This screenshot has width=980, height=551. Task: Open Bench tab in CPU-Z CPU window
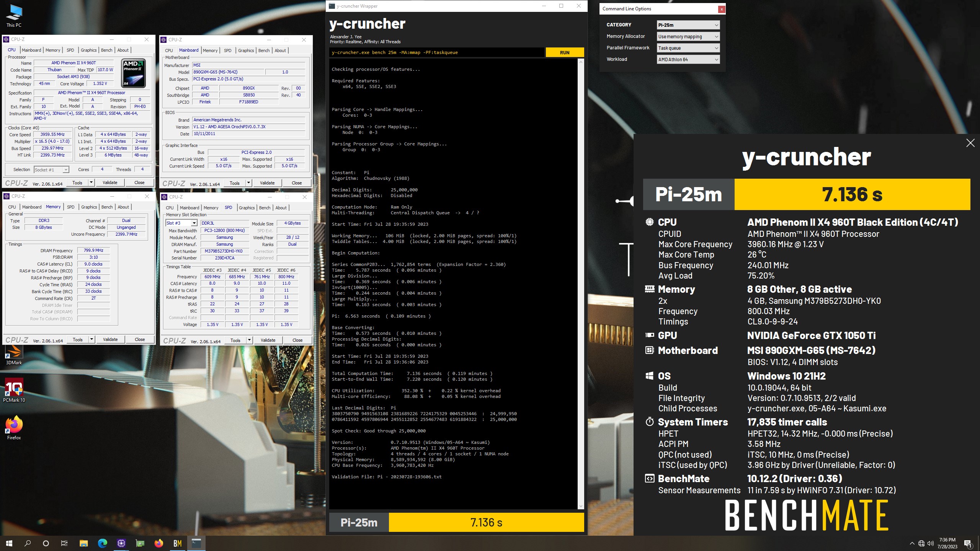coord(107,50)
